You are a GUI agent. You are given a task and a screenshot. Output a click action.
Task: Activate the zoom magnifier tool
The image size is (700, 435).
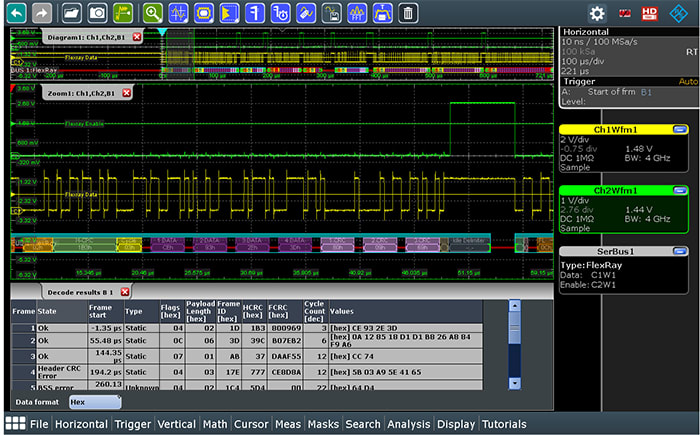(152, 13)
